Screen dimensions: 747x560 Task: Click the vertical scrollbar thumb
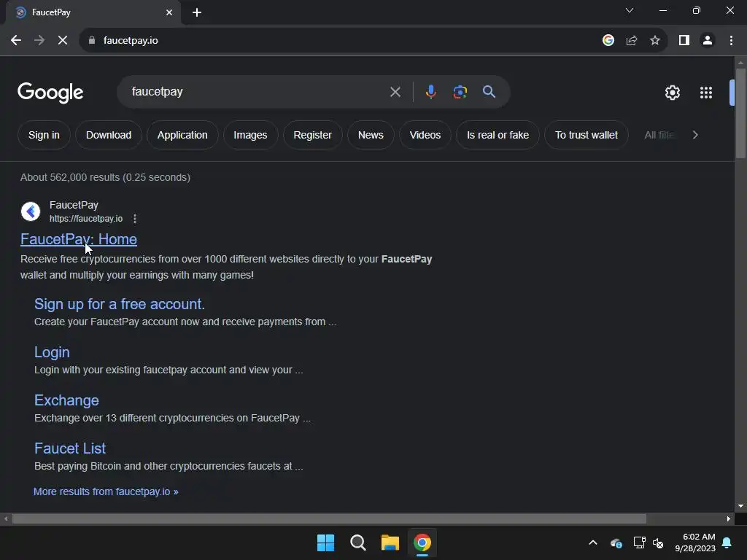tap(740, 113)
